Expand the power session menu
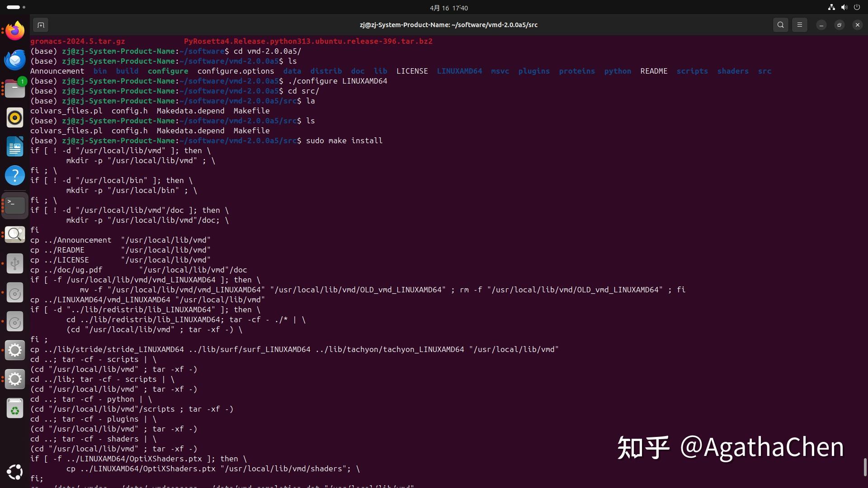Screen dimensions: 868x488 (x=858, y=7)
